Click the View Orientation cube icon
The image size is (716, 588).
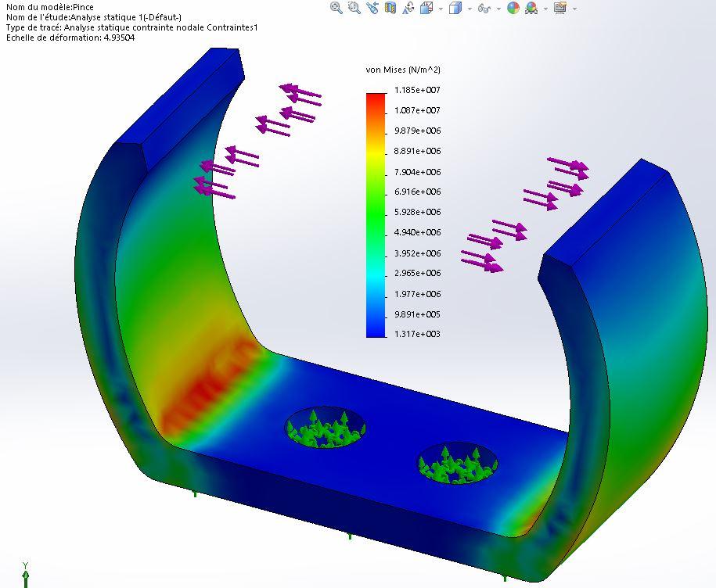click(426, 8)
